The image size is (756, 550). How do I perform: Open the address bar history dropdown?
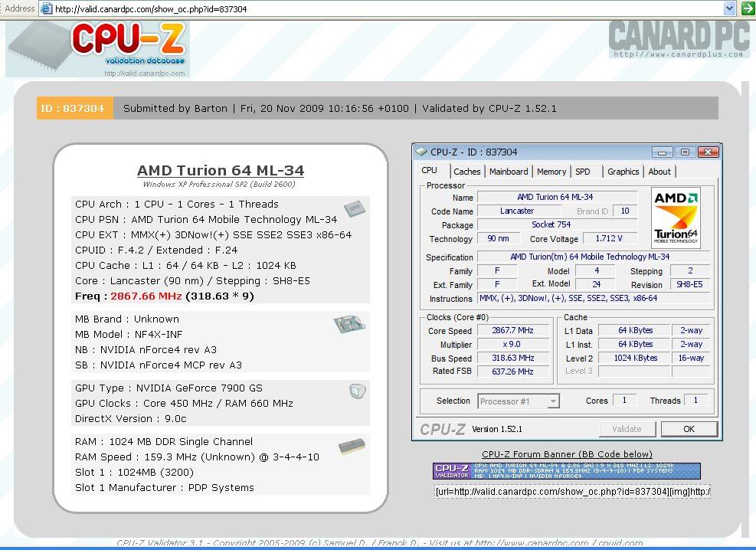(729, 8)
